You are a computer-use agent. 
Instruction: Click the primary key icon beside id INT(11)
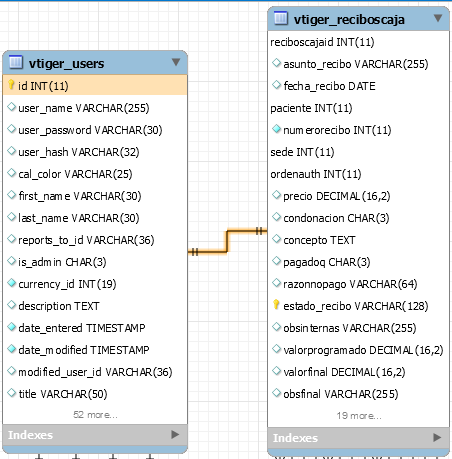pyautogui.click(x=11, y=85)
